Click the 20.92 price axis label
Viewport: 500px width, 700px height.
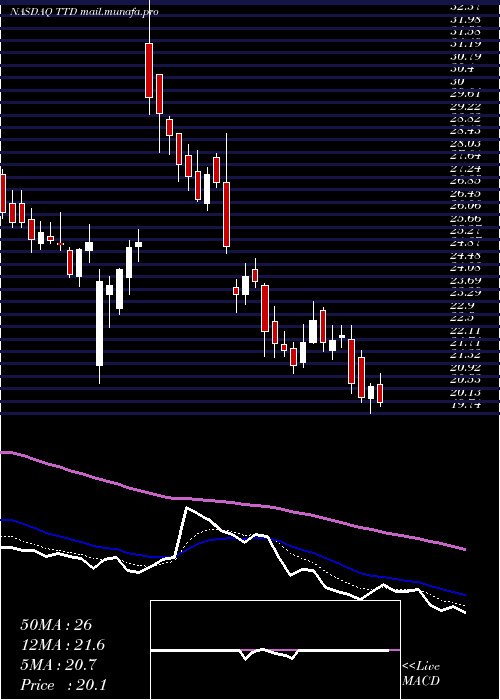click(x=466, y=367)
